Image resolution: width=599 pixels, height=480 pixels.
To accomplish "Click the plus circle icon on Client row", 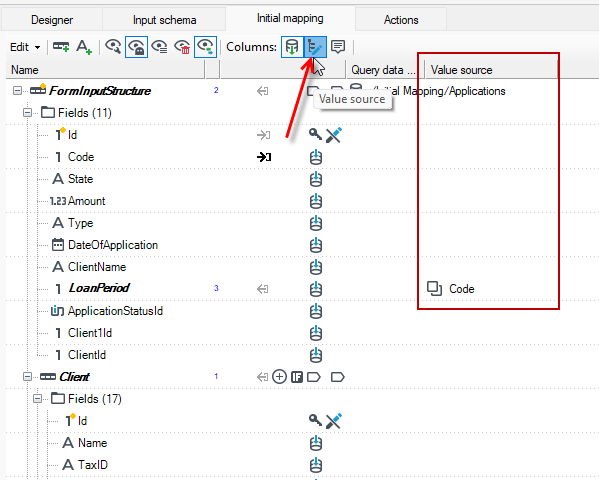I will pos(279,377).
